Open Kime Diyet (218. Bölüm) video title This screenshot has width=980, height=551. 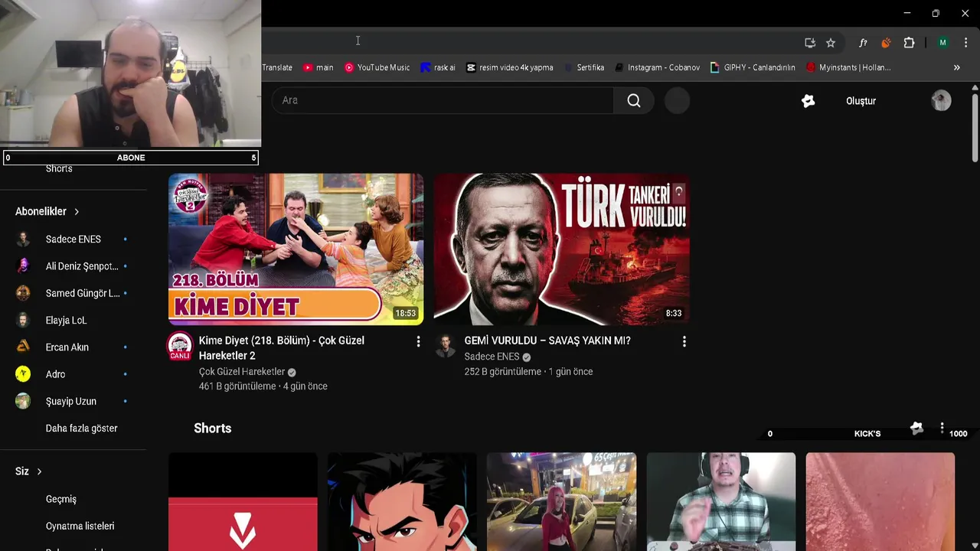(281, 348)
